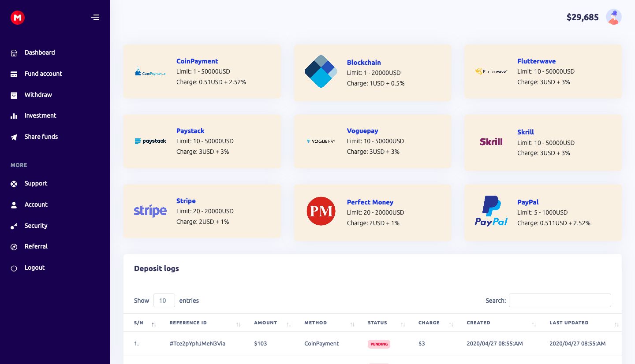Select Logout in the sidebar
Viewport: 635px width, 364px height.
(35, 267)
